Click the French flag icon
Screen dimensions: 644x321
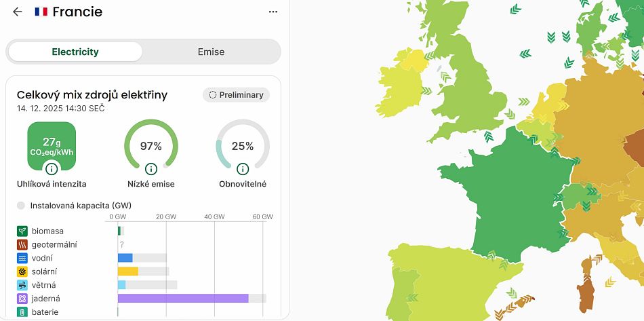point(41,12)
